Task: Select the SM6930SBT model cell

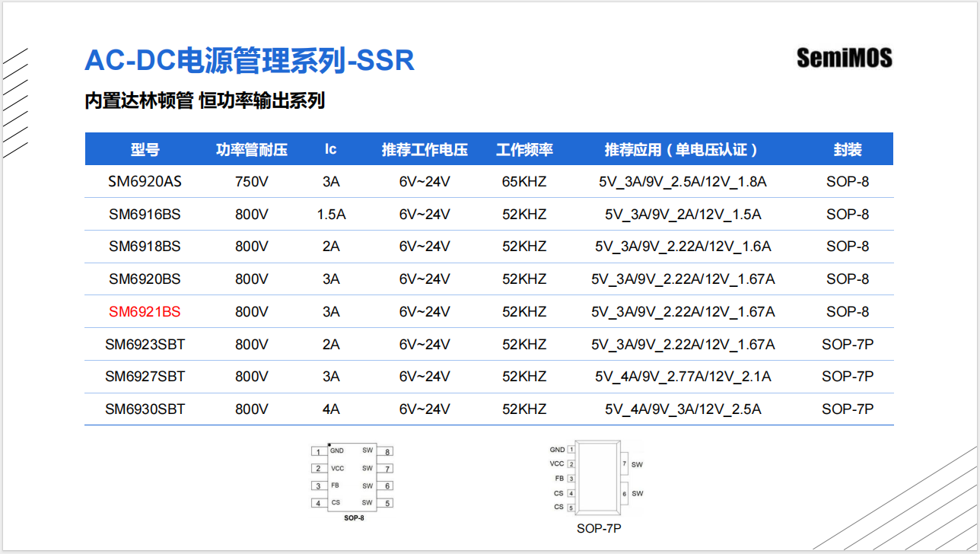Action: point(145,409)
